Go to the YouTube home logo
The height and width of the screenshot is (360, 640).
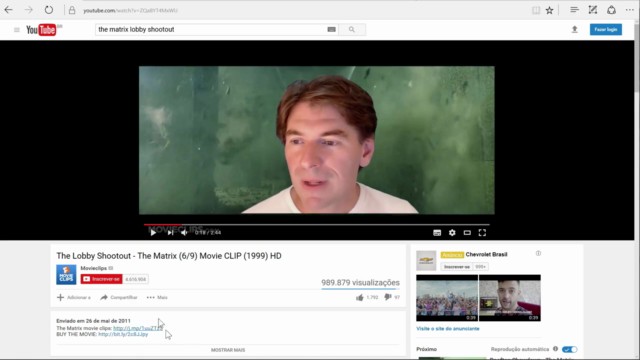(x=41, y=30)
